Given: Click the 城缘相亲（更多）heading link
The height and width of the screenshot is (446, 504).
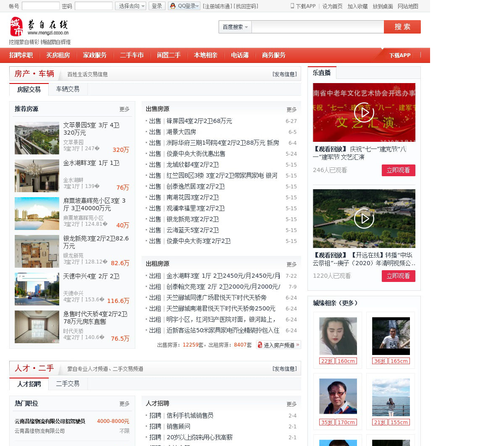Looking at the screenshot, I should click(335, 303).
